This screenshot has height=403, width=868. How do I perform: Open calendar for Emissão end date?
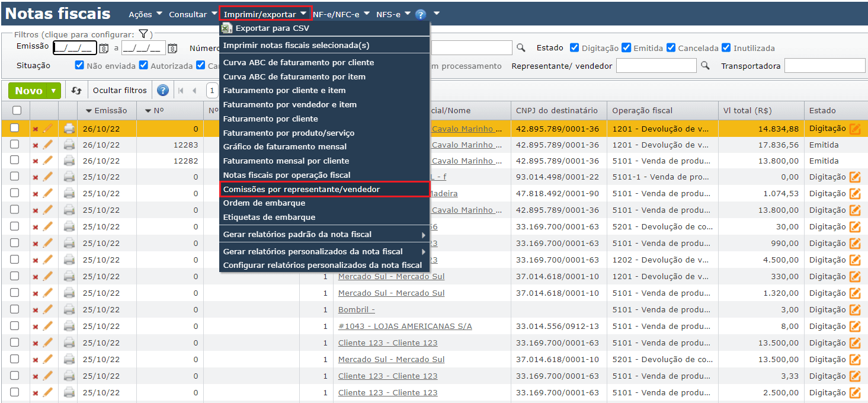point(172,49)
